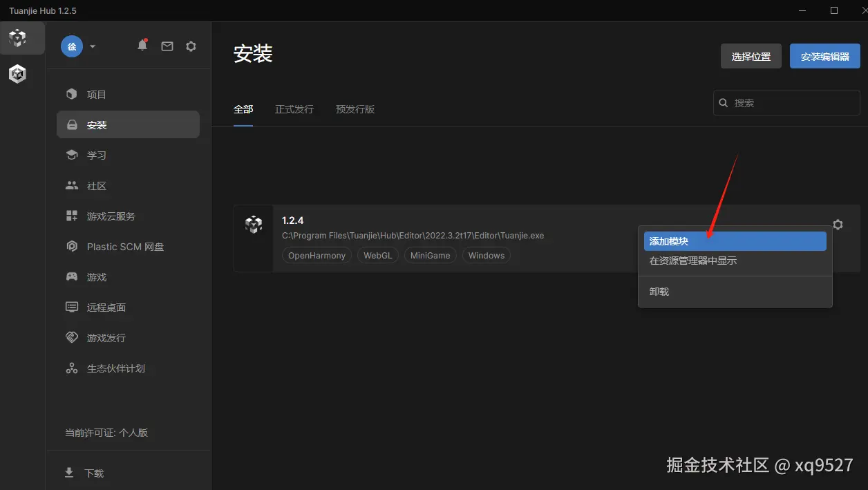868x490 pixels.
Task: Click the editor 1.2.4 cube thumbnail
Action: pos(254,225)
